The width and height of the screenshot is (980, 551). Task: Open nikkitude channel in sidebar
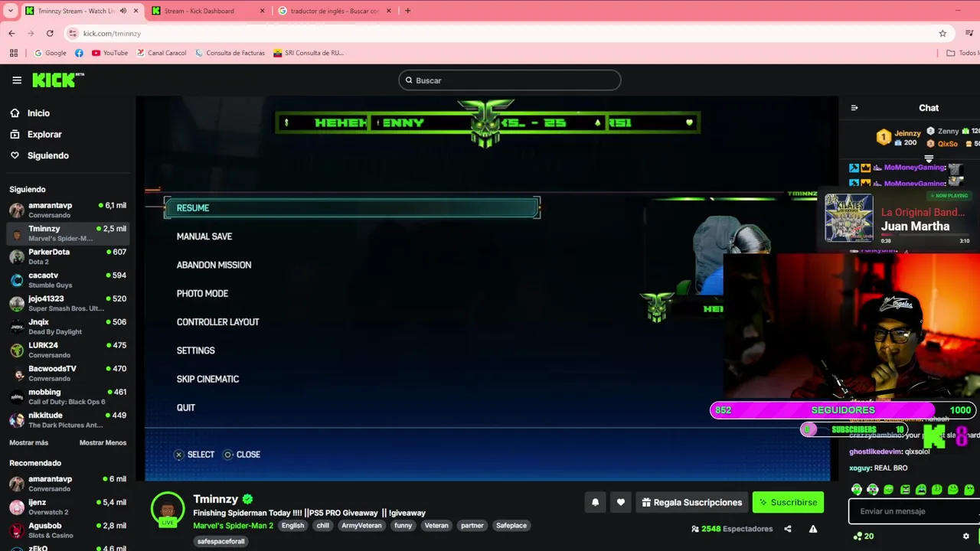(x=67, y=419)
